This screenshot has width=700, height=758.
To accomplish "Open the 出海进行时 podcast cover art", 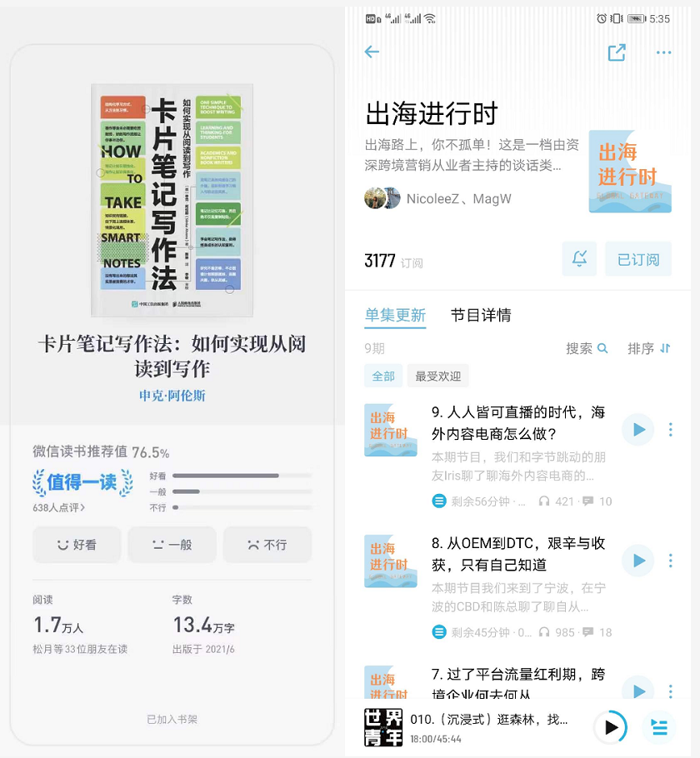I will (x=630, y=172).
